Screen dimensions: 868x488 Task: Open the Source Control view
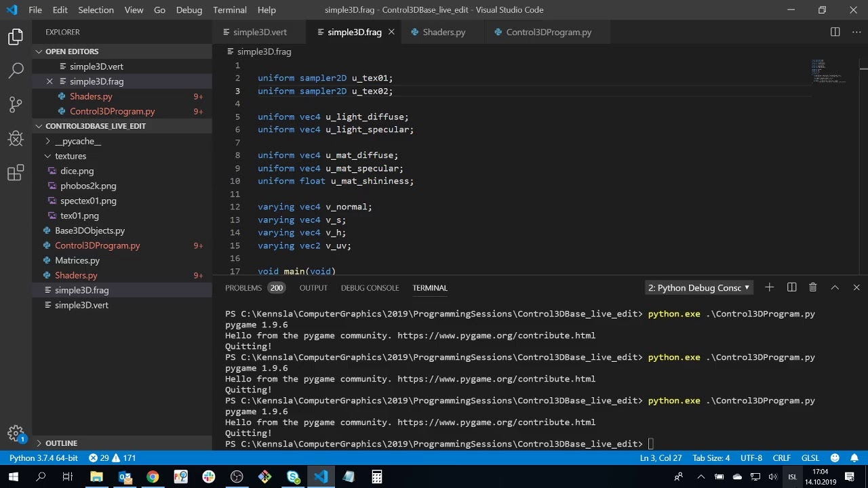(x=16, y=104)
